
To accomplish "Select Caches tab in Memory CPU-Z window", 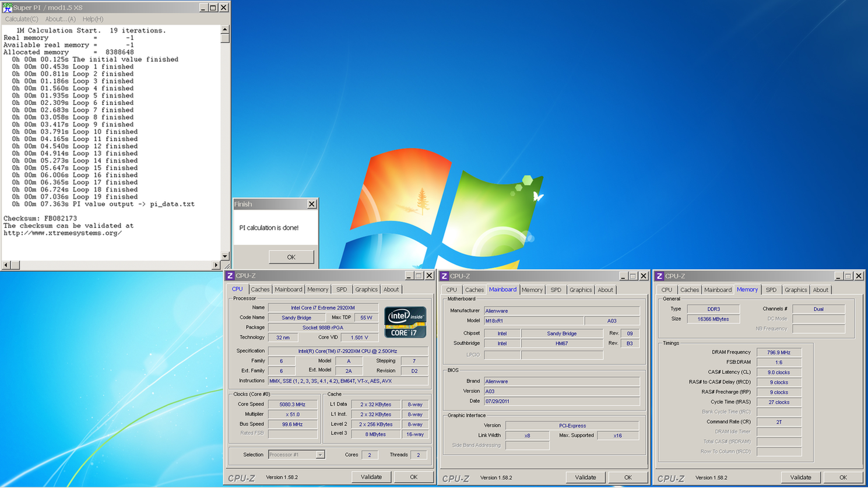I will pos(690,290).
